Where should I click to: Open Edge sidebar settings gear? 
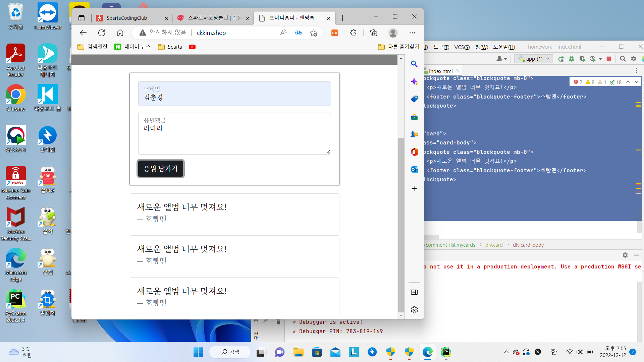click(414, 310)
